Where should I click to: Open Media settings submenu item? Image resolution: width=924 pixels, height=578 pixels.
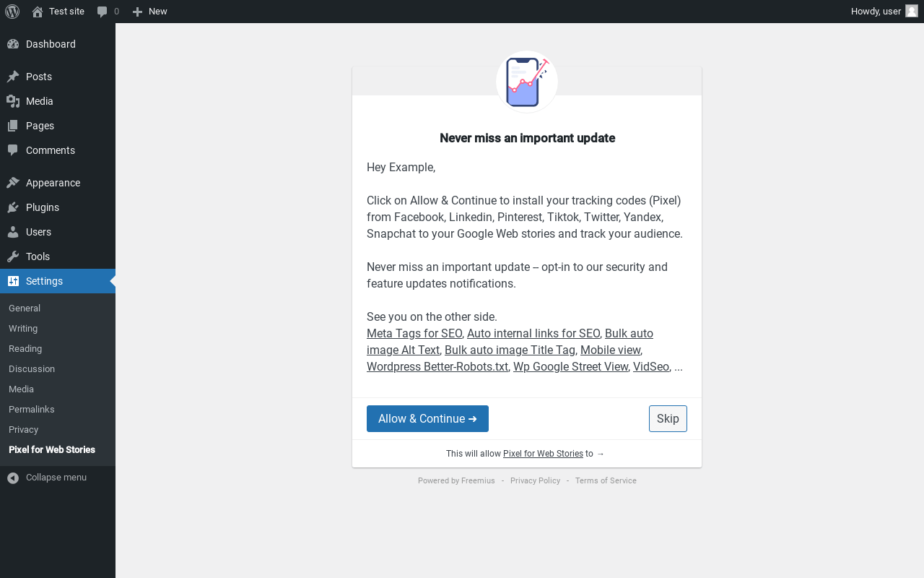58,389
